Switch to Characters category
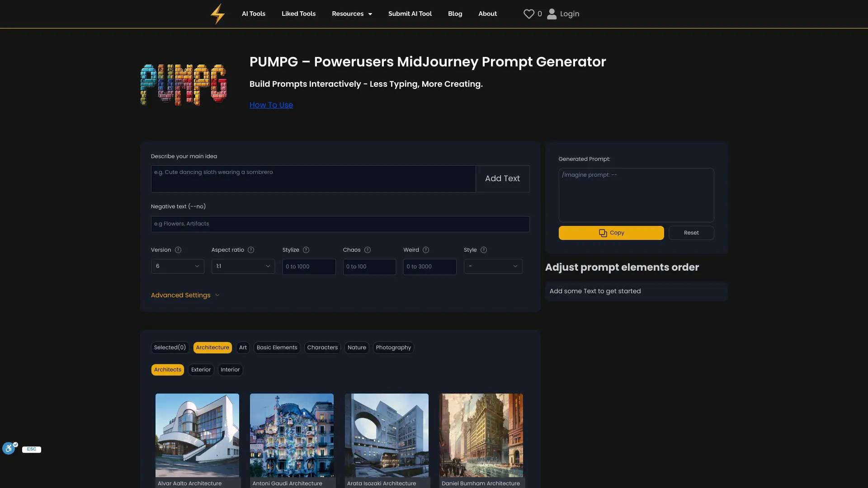868x488 pixels. pyautogui.click(x=322, y=347)
